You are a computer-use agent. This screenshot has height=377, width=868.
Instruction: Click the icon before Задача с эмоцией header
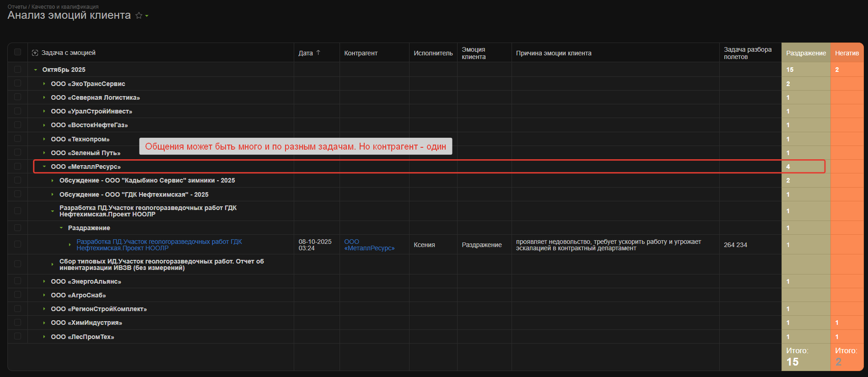click(35, 53)
